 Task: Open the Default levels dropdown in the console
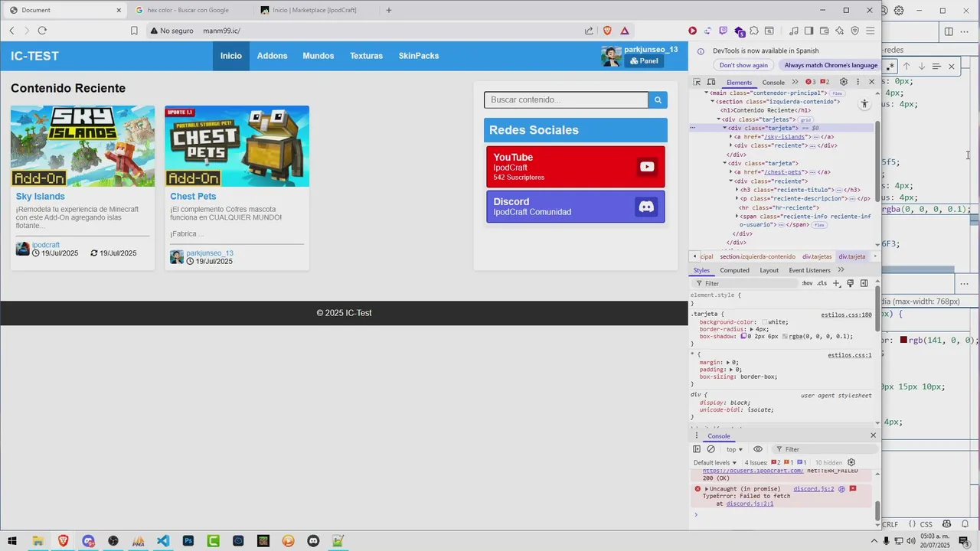click(715, 462)
